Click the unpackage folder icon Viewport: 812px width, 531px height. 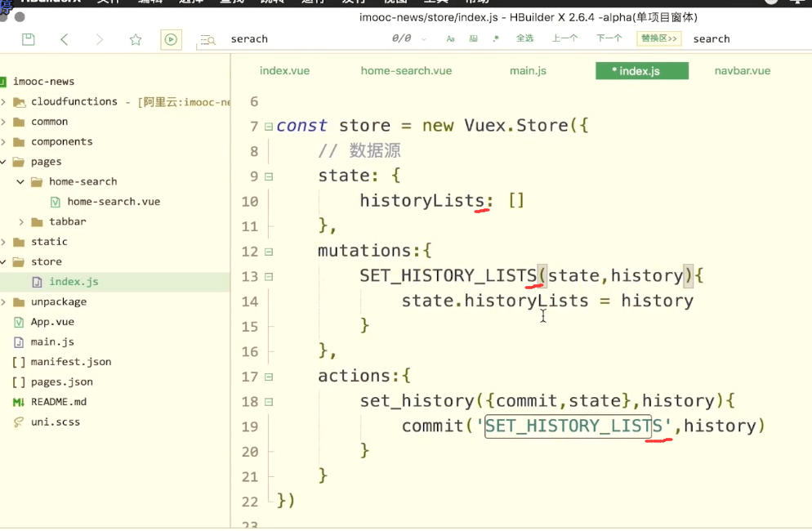pos(19,302)
